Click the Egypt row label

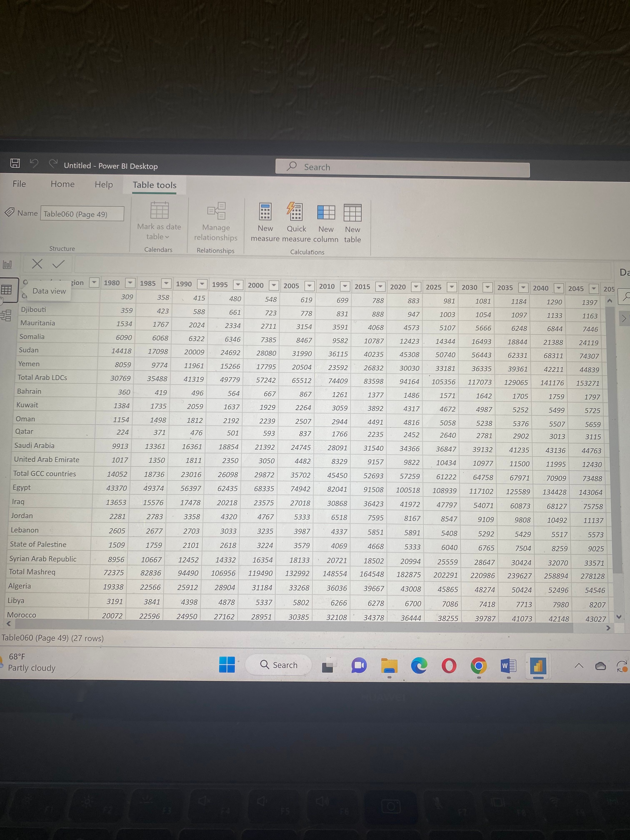click(21, 487)
